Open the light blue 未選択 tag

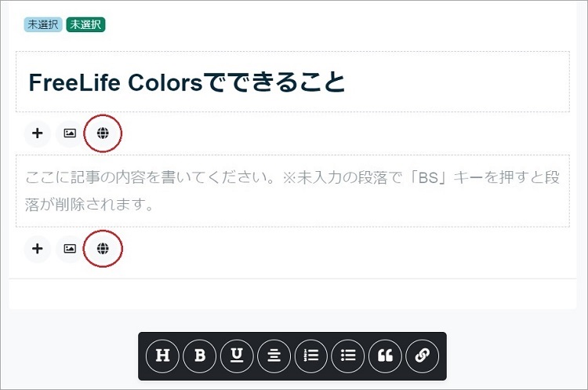pos(43,25)
